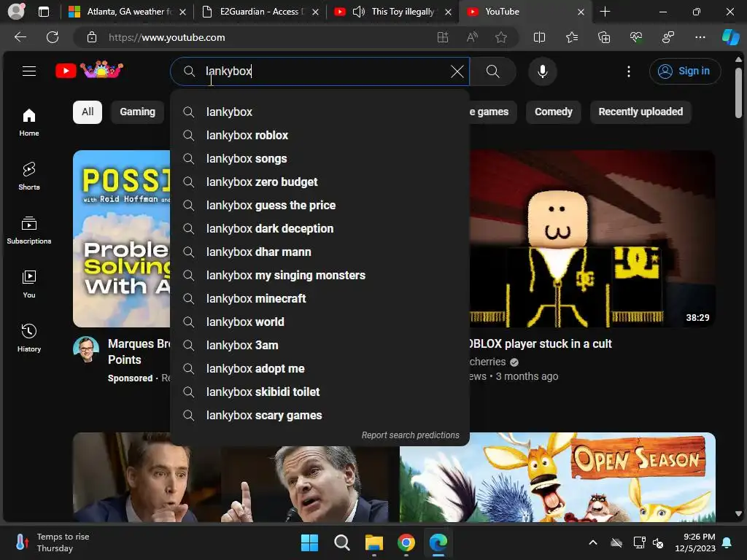Open Edge Collections

pyautogui.click(x=604, y=37)
